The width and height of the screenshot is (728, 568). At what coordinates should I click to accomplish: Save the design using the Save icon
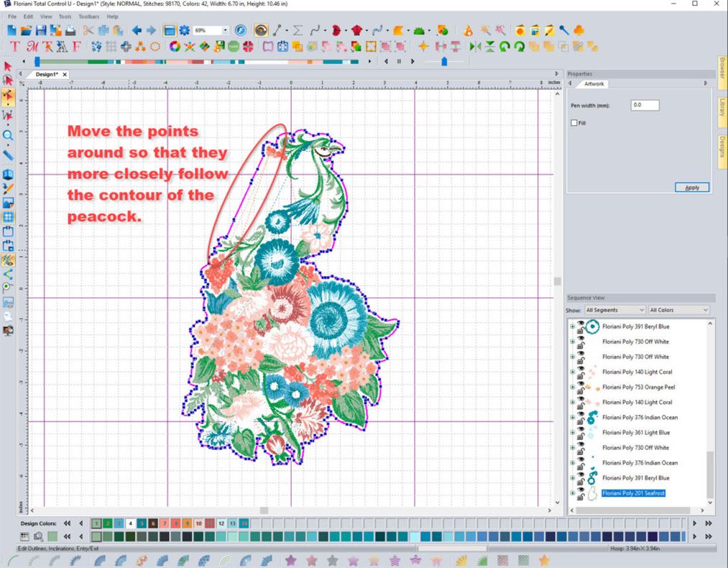coord(42,30)
